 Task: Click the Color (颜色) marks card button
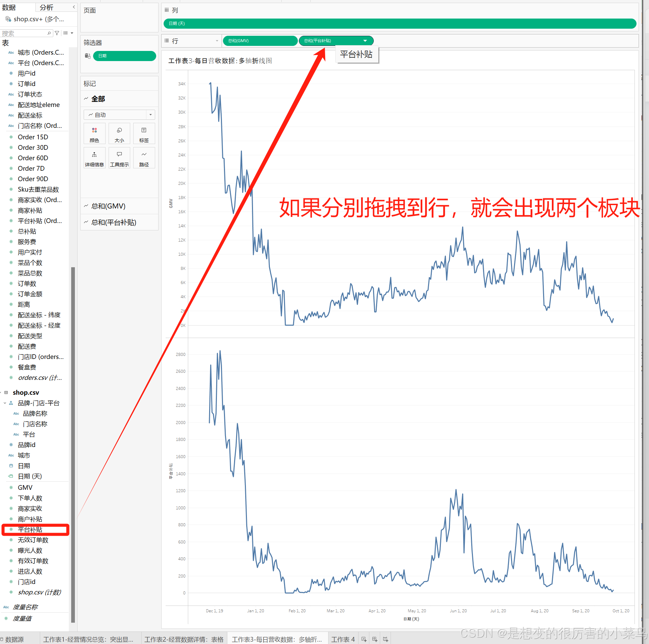(94, 134)
